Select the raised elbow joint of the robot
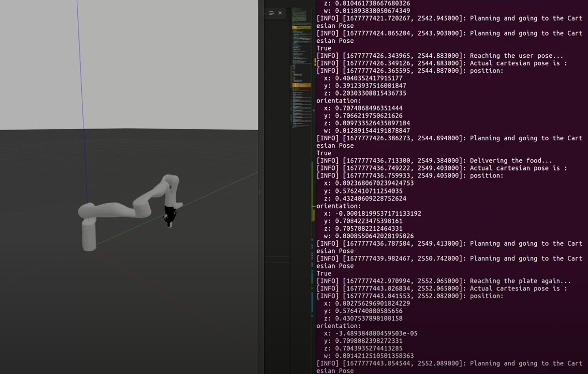This screenshot has width=588, height=374. click(170, 182)
